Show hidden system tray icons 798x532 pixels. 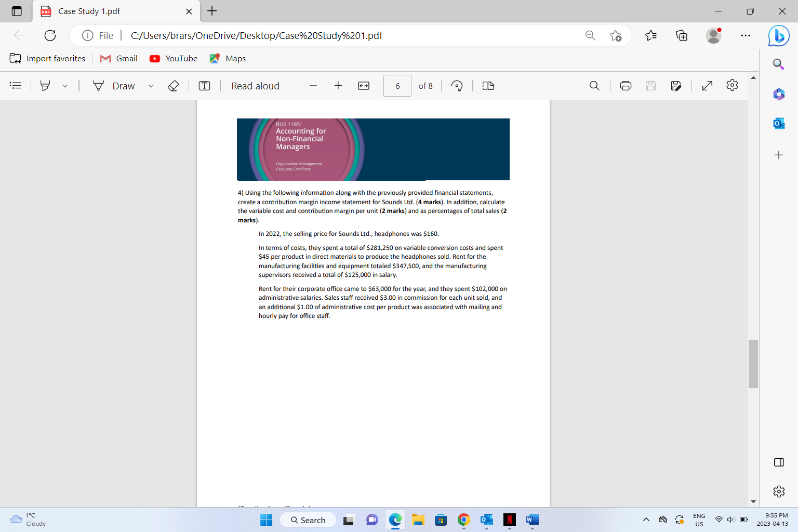646,519
